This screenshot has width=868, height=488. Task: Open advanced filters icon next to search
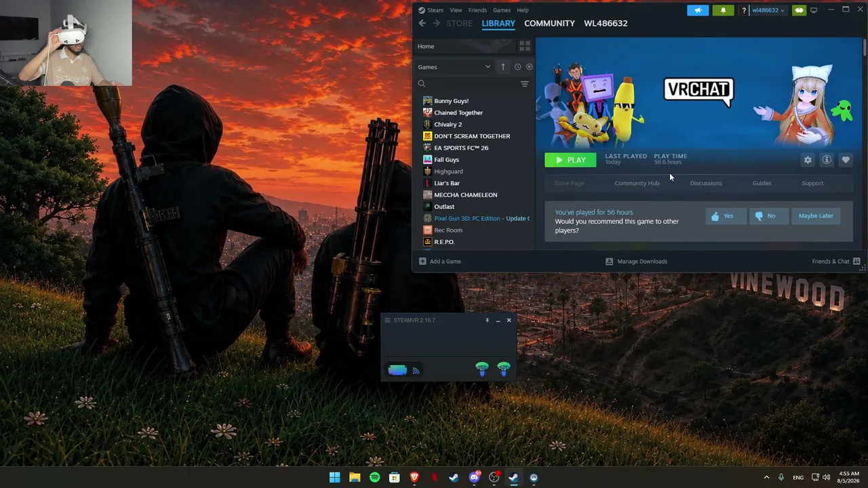(x=524, y=84)
